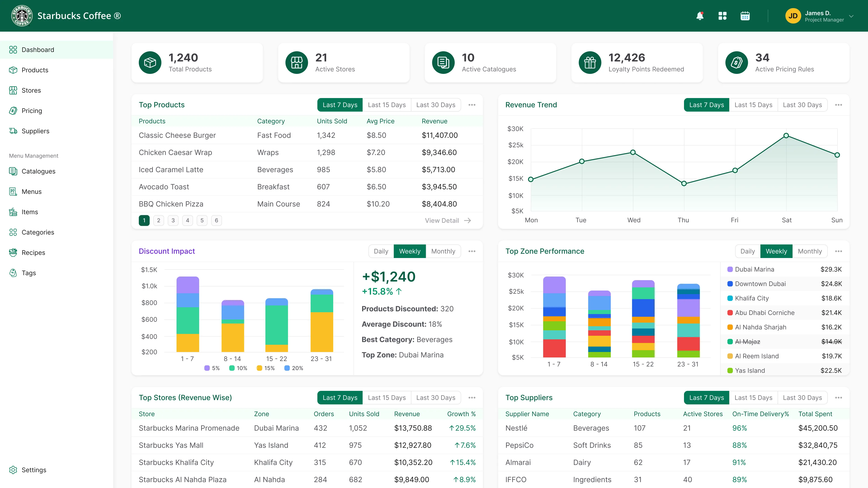Image resolution: width=868 pixels, height=488 pixels.
Task: Click View Detail link in Top Products
Action: 448,221
